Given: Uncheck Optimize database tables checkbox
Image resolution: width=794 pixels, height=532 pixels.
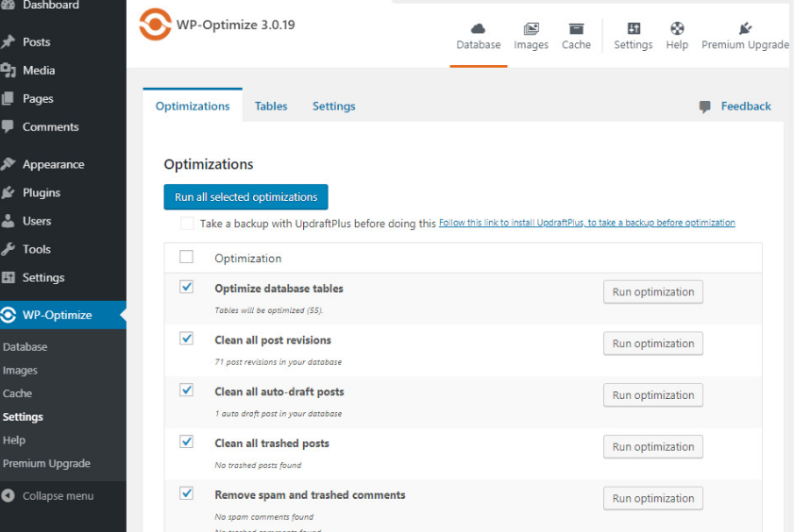Looking at the screenshot, I should [x=186, y=287].
